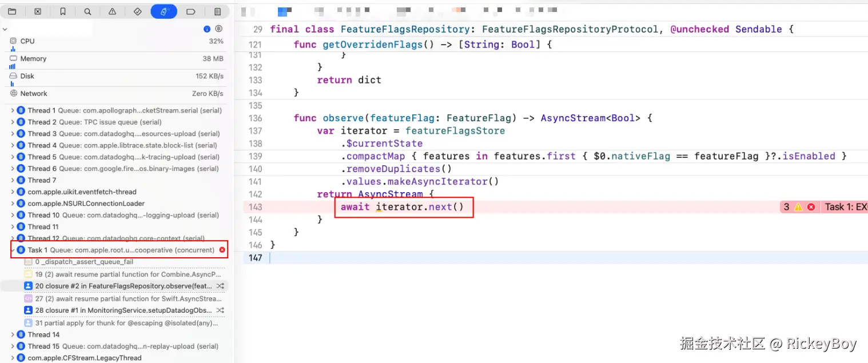Open the Report navigator tab
Screen dimensions: 868x363
[x=217, y=11]
